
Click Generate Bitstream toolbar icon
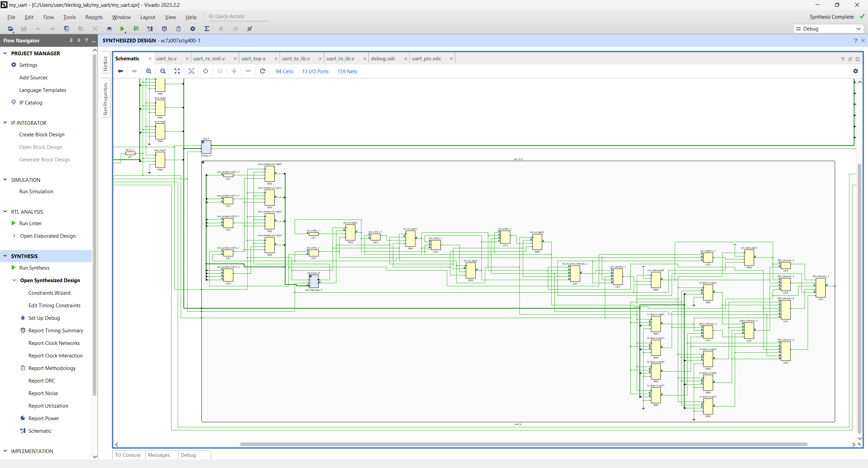[x=136, y=29]
